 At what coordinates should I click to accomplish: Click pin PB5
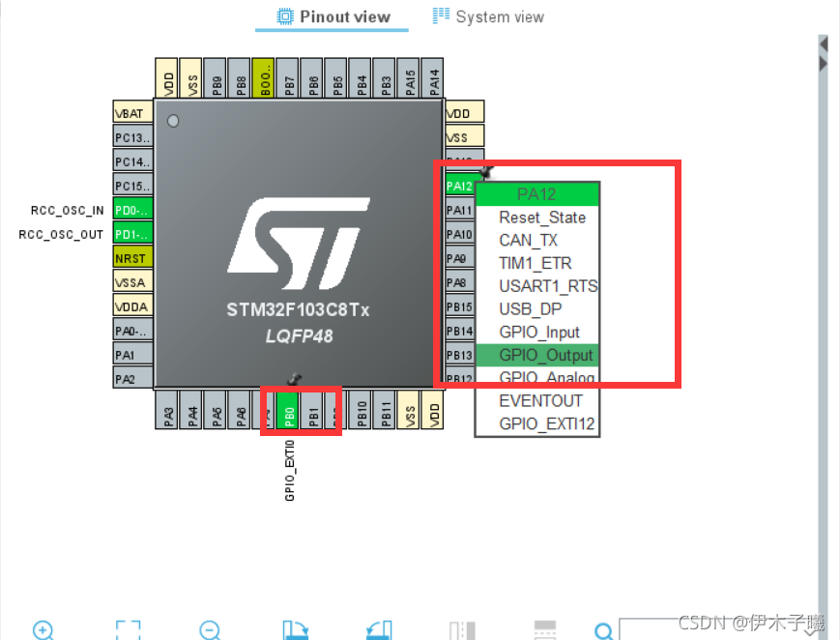point(337,78)
